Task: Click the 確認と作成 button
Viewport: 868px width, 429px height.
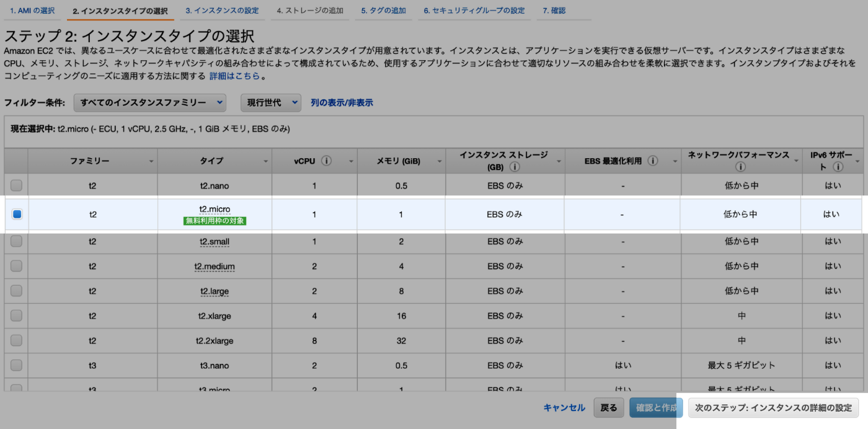Action: (656, 408)
